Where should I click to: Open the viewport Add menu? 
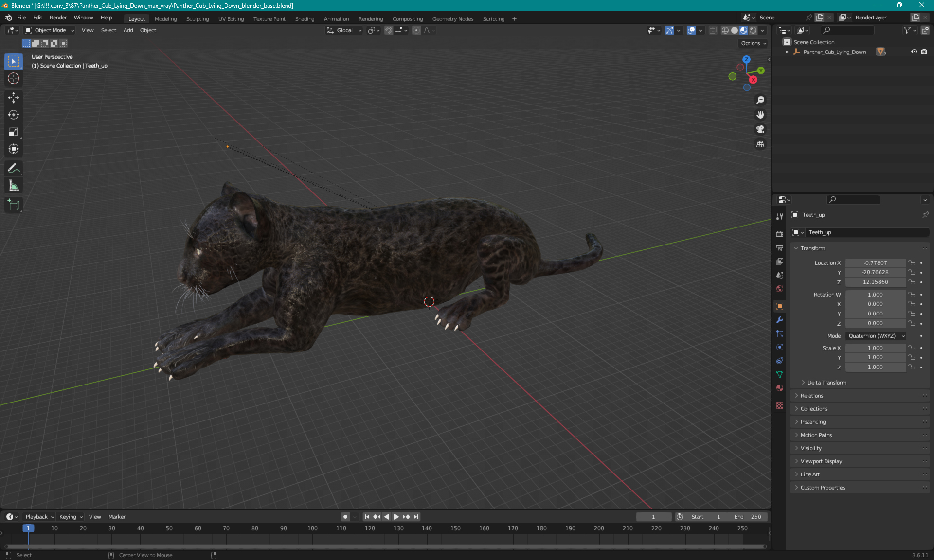(x=128, y=30)
